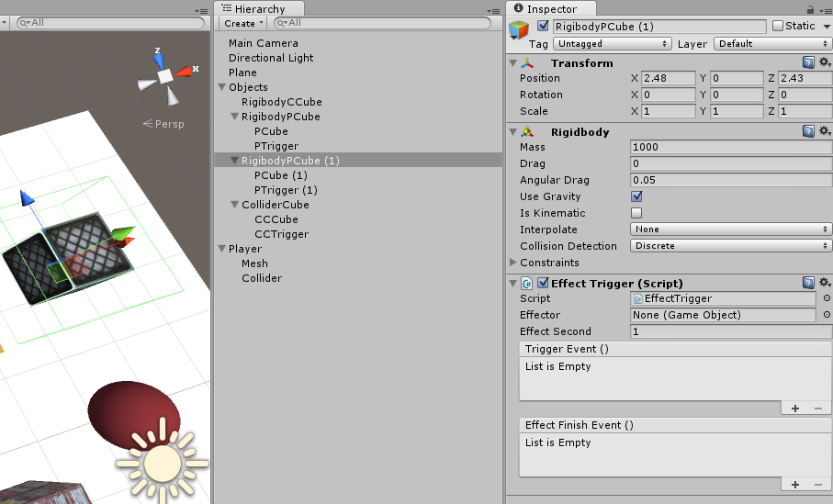This screenshot has height=504, width=833.
Task: Open the Layer dropdown showing Default
Action: [773, 43]
